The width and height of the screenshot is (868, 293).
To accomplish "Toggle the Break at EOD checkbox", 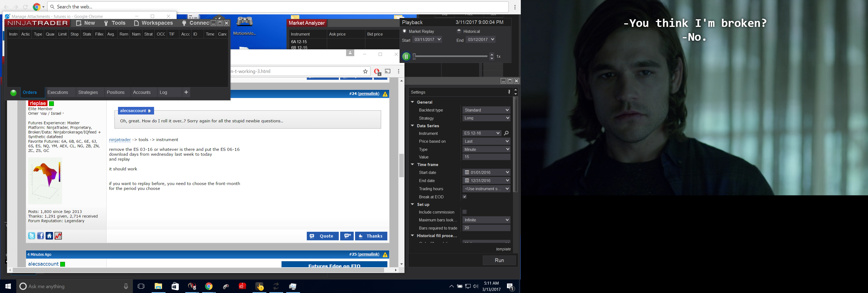I will 465,197.
